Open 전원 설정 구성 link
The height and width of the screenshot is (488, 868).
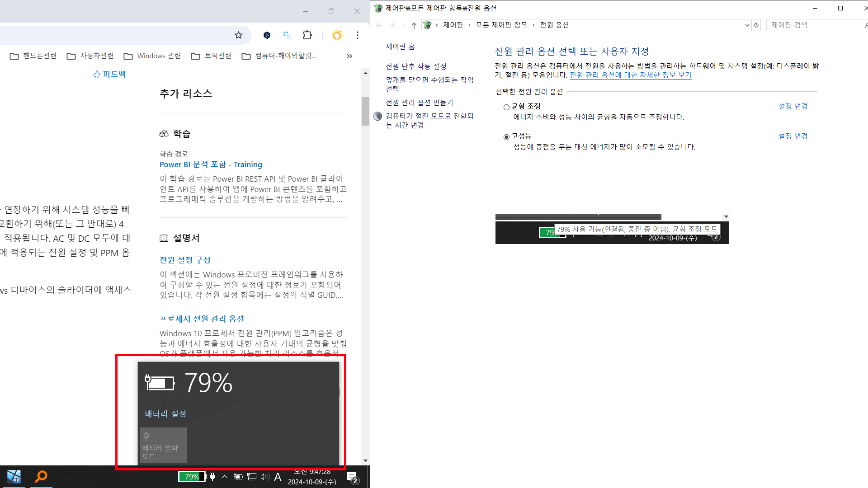click(185, 260)
